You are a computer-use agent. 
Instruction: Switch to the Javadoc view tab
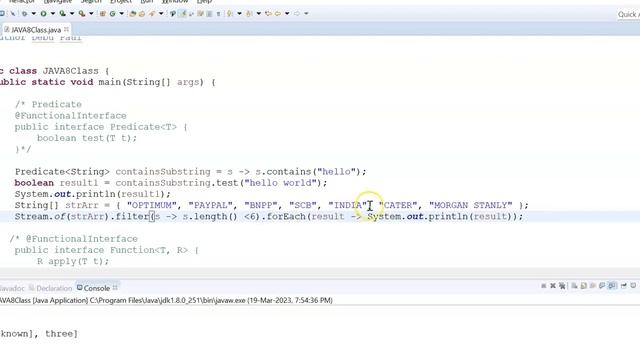click(x=12, y=288)
